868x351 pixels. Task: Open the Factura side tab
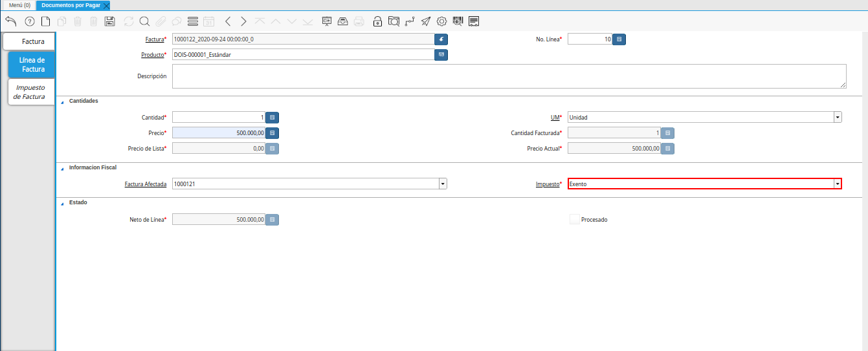coord(29,41)
